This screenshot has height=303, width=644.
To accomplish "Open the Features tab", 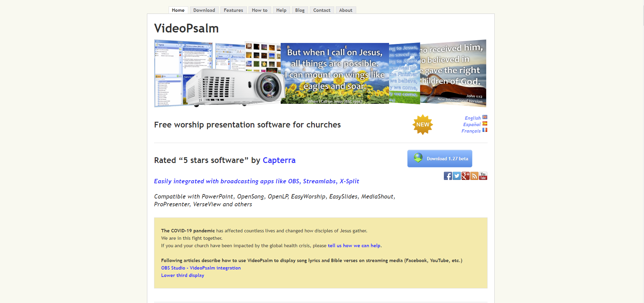I will [233, 10].
